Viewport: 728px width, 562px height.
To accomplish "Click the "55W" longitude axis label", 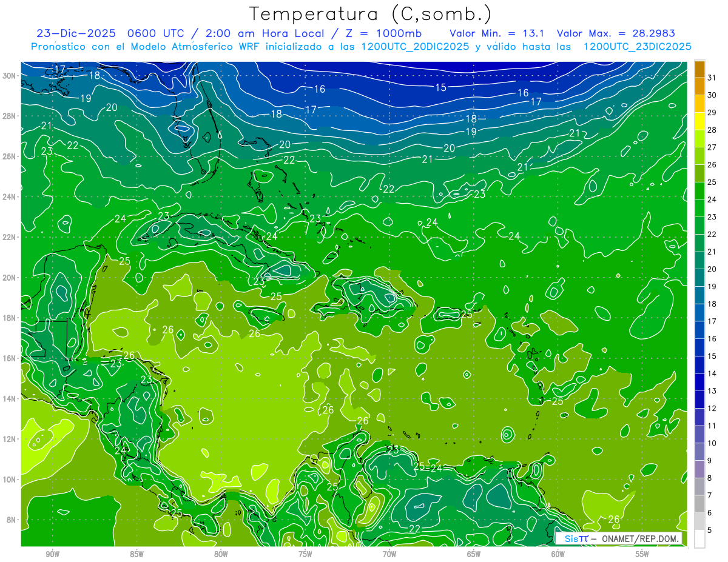I will tap(642, 554).
